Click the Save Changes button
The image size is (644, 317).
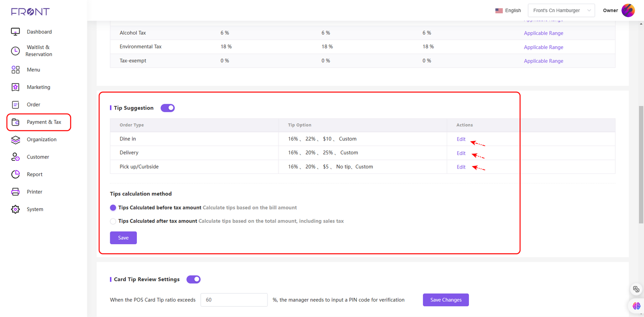click(x=446, y=300)
